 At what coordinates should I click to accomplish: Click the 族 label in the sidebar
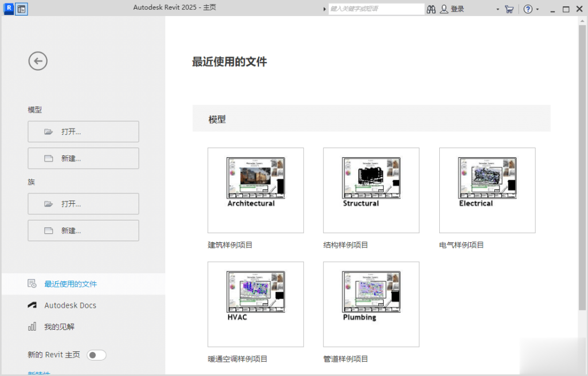pyautogui.click(x=32, y=182)
